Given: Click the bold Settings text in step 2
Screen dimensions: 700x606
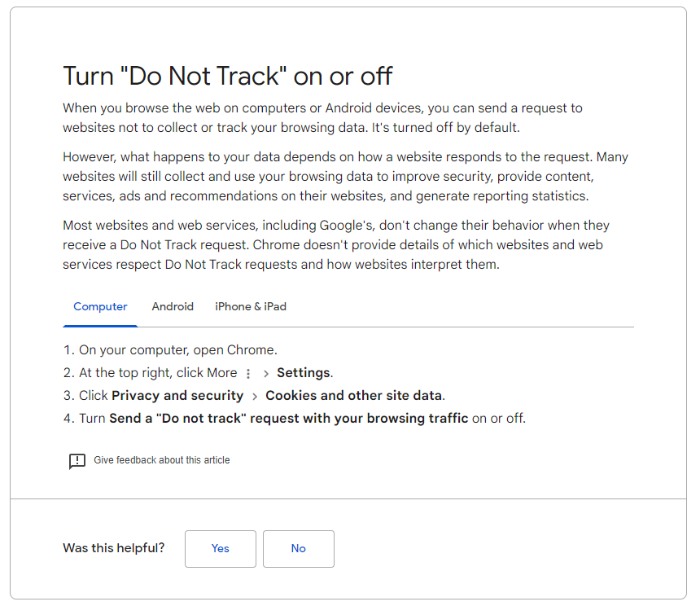Looking at the screenshot, I should click(x=303, y=373).
